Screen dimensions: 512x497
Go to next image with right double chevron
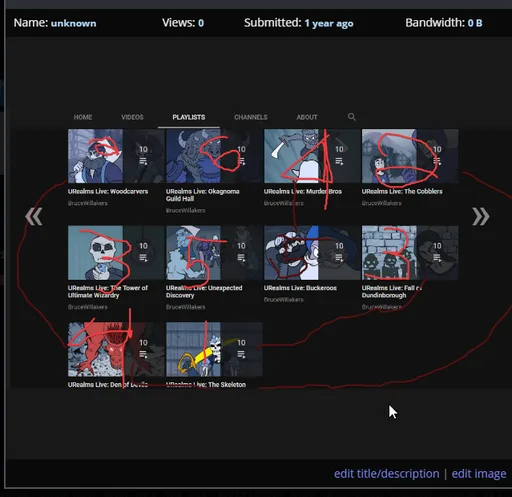pos(481,216)
